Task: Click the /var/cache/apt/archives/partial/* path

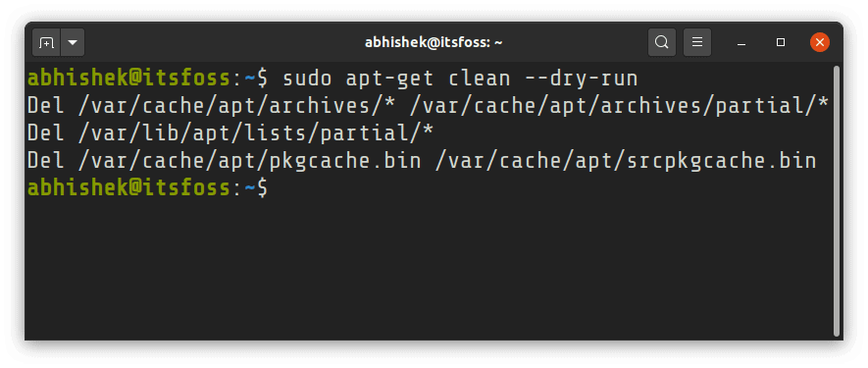Action: (x=618, y=106)
